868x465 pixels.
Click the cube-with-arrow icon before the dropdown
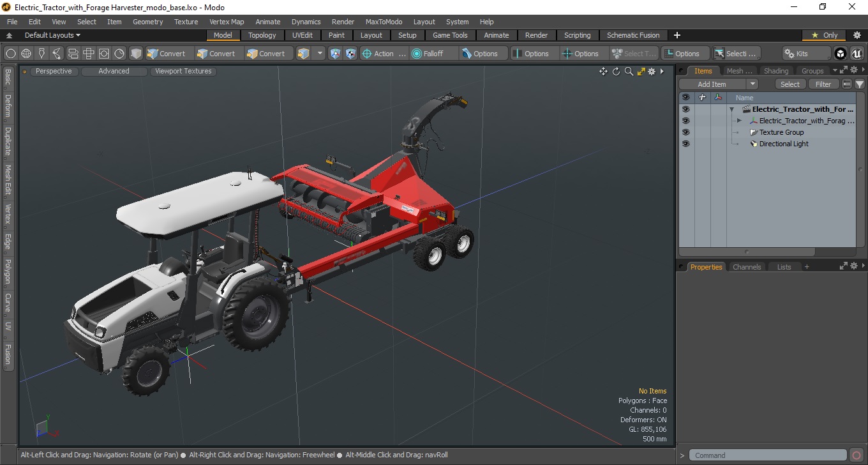[304, 54]
